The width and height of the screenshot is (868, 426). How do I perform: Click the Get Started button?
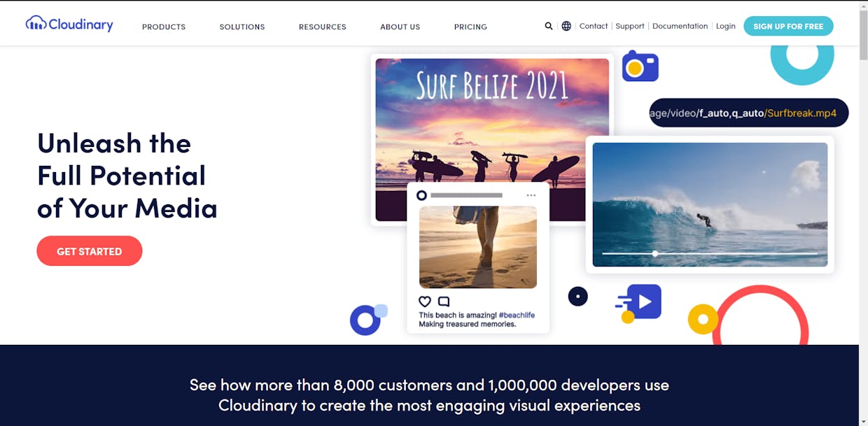point(90,251)
